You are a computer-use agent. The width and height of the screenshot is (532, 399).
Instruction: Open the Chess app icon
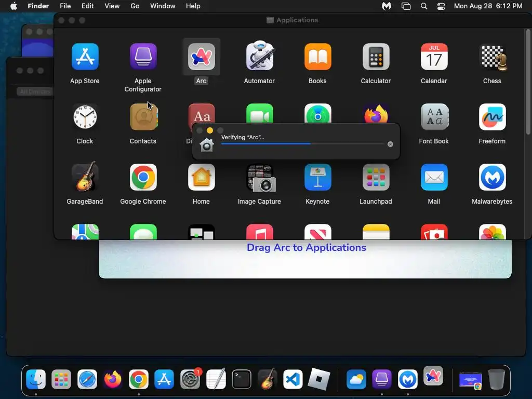point(493,57)
